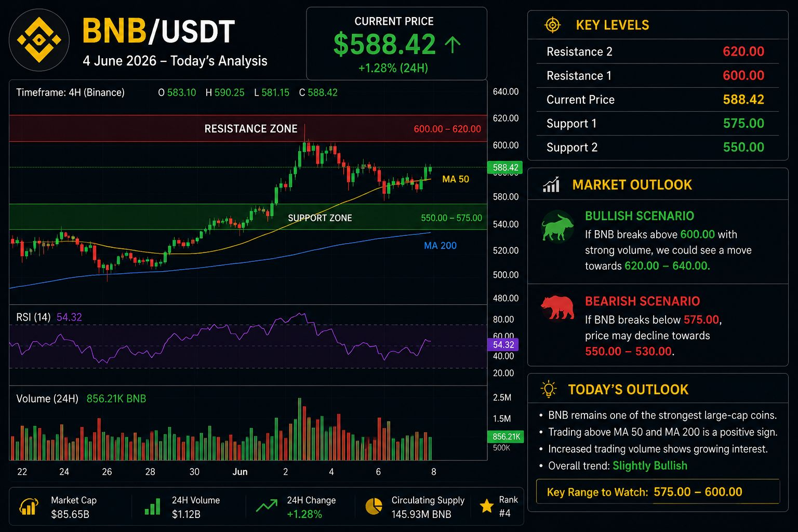This screenshot has width=798, height=532.
Task: Click the SUPPORT ZONE label on chart
Action: click(320, 218)
